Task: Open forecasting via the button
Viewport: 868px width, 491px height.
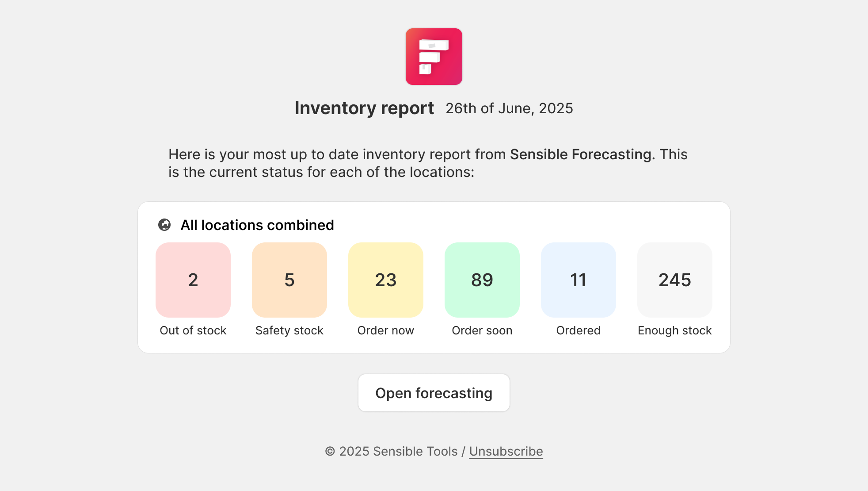Action: point(434,393)
